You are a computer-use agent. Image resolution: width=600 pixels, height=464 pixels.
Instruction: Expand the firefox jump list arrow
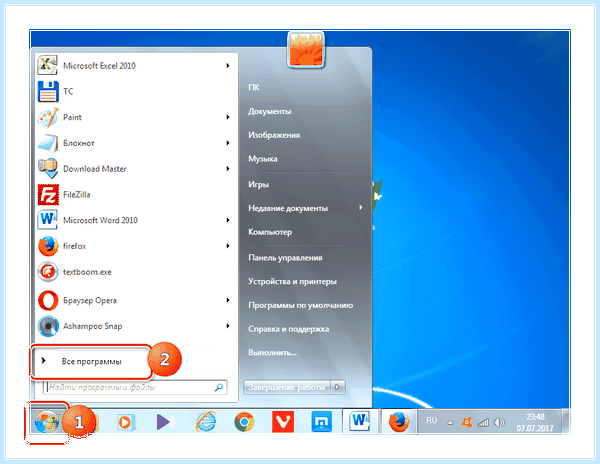(228, 246)
